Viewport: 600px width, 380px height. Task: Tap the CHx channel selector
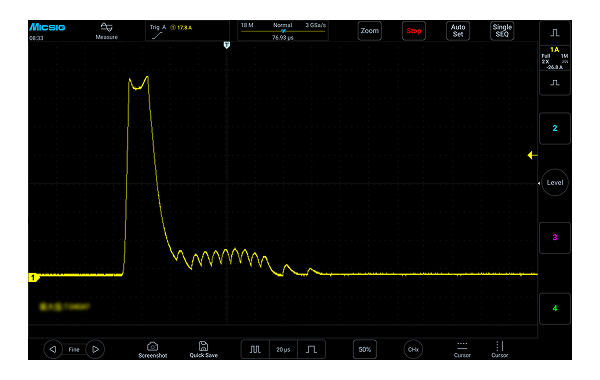[413, 349]
